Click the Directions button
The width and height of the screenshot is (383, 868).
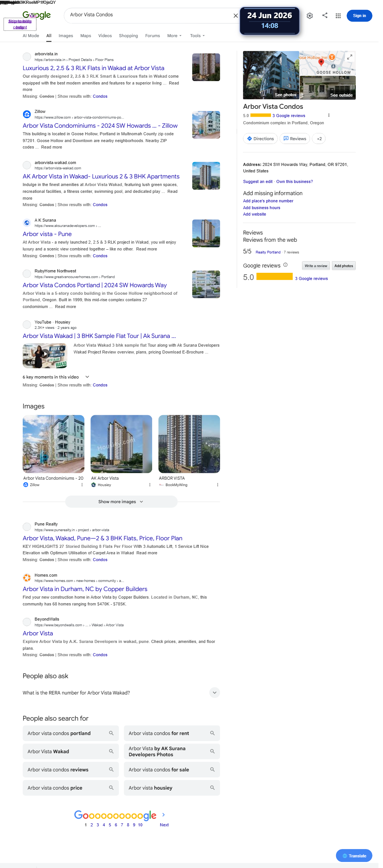tap(260, 139)
